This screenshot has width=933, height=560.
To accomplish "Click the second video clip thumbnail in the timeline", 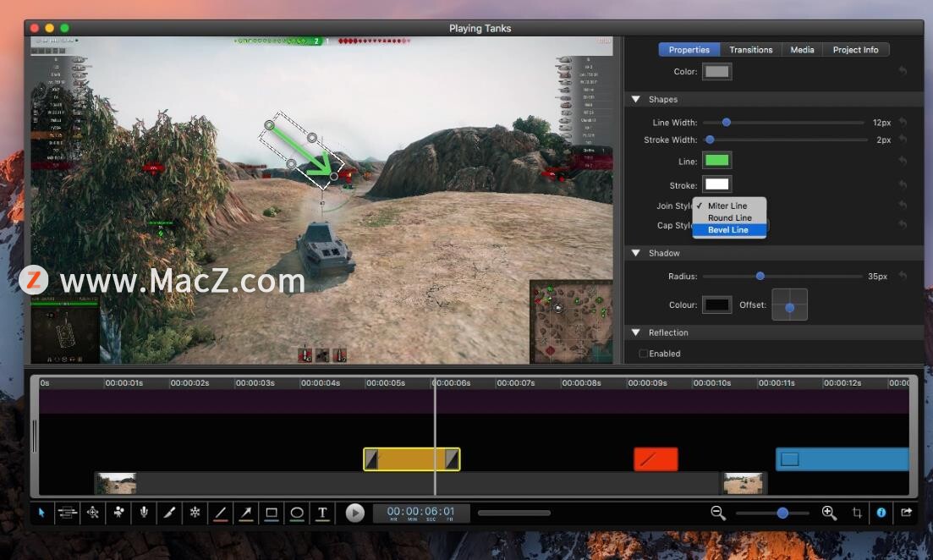I will tap(743, 483).
